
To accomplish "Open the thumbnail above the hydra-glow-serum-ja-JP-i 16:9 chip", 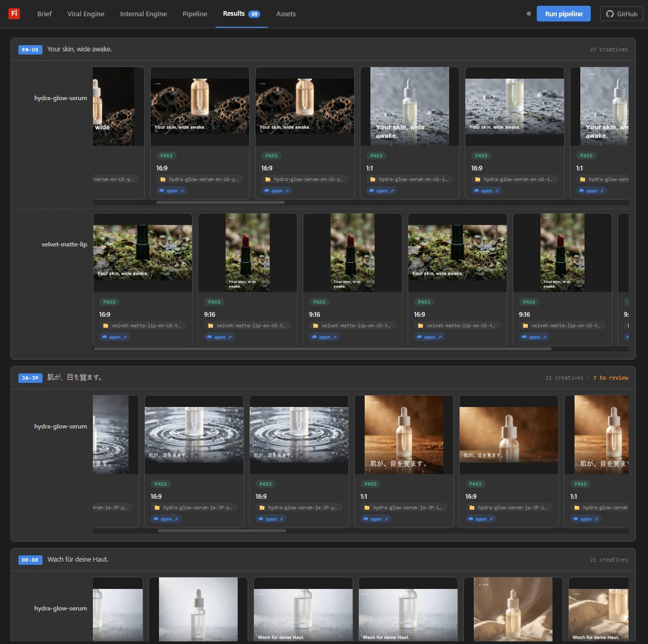I will pos(509,435).
